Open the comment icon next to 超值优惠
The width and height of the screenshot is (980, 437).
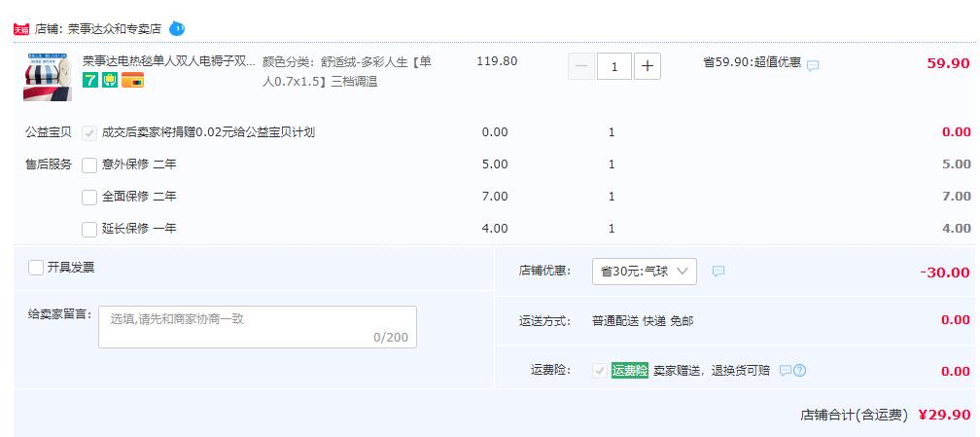point(813,65)
